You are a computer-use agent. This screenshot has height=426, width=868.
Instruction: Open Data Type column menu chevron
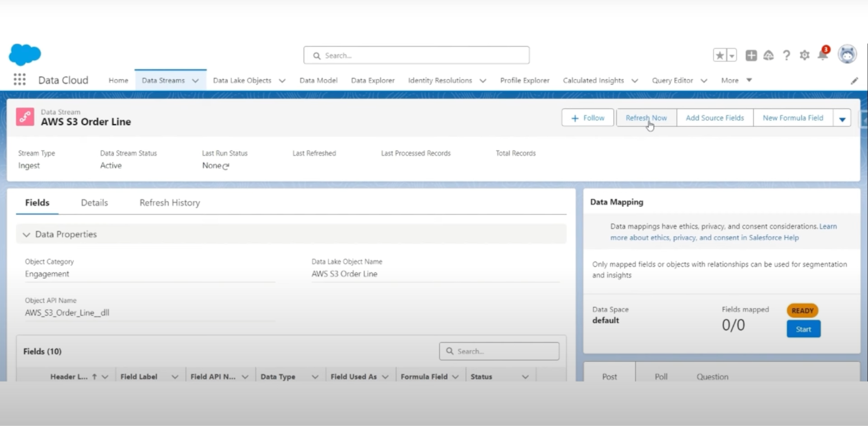pos(315,377)
